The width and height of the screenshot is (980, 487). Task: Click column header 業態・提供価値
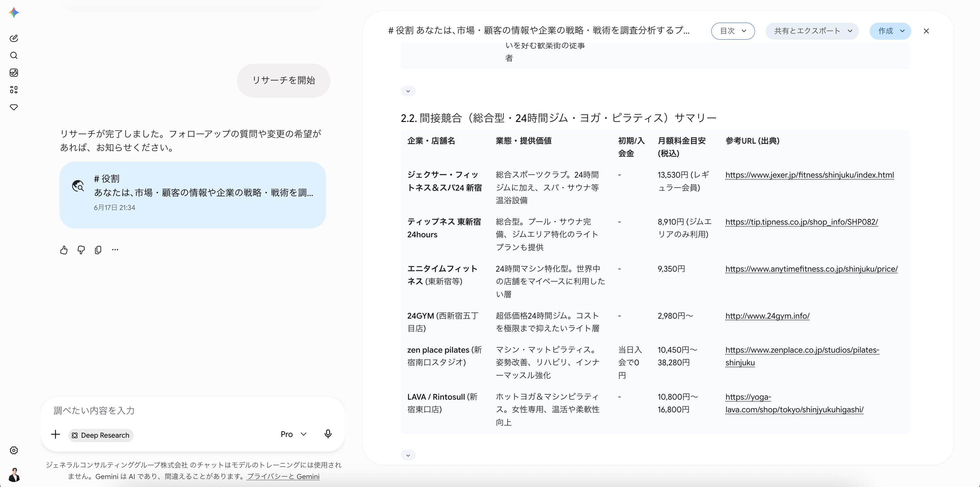click(523, 141)
